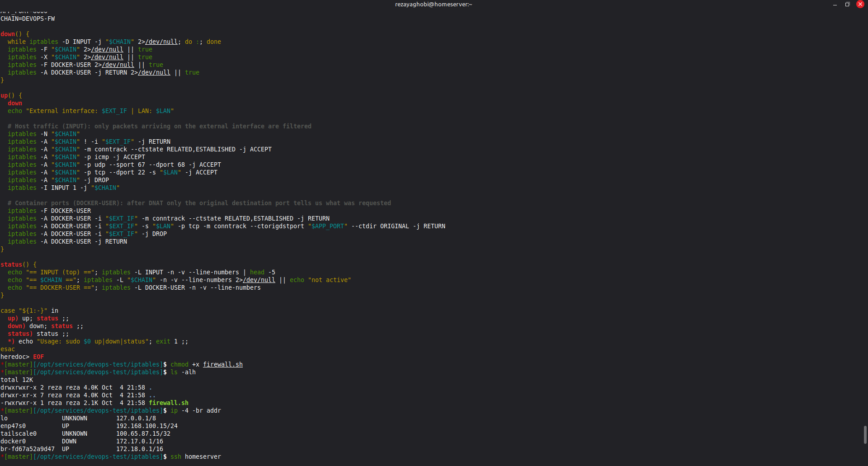This screenshot has height=466, width=868.
Task: Click address 100.65.87.15/32
Action: click(x=143, y=433)
